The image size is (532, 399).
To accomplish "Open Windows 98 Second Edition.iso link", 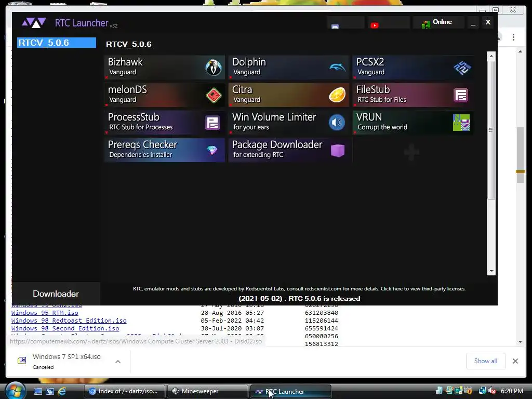I will (65, 328).
